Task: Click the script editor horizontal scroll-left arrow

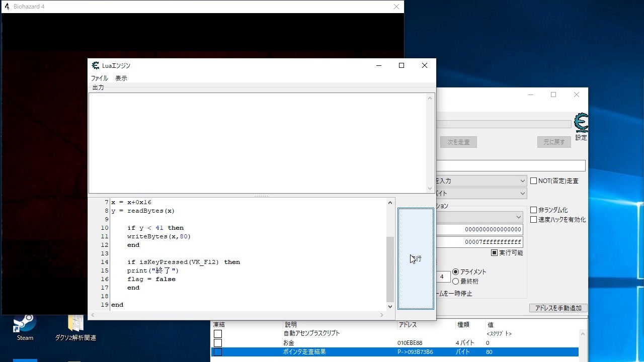Action: point(93,315)
